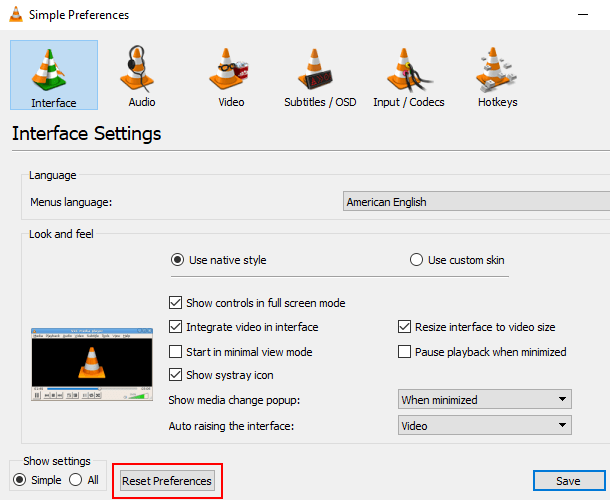Click the Reset Preferences button
The image size is (610, 500).
(167, 481)
